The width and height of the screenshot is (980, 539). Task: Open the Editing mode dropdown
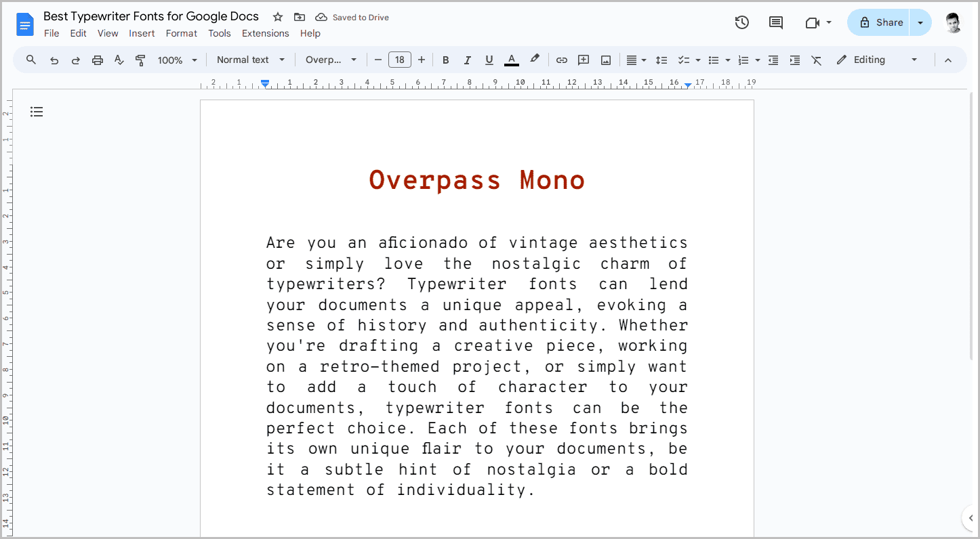tap(877, 60)
